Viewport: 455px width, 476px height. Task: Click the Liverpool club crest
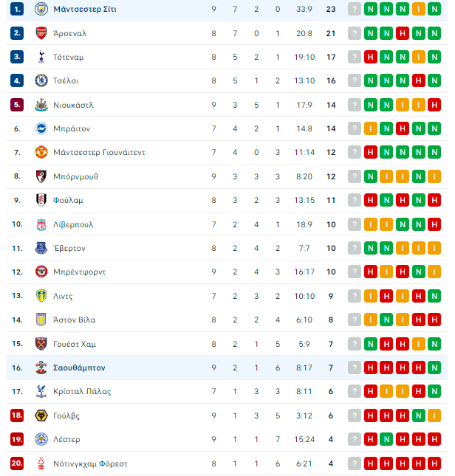coord(41,224)
